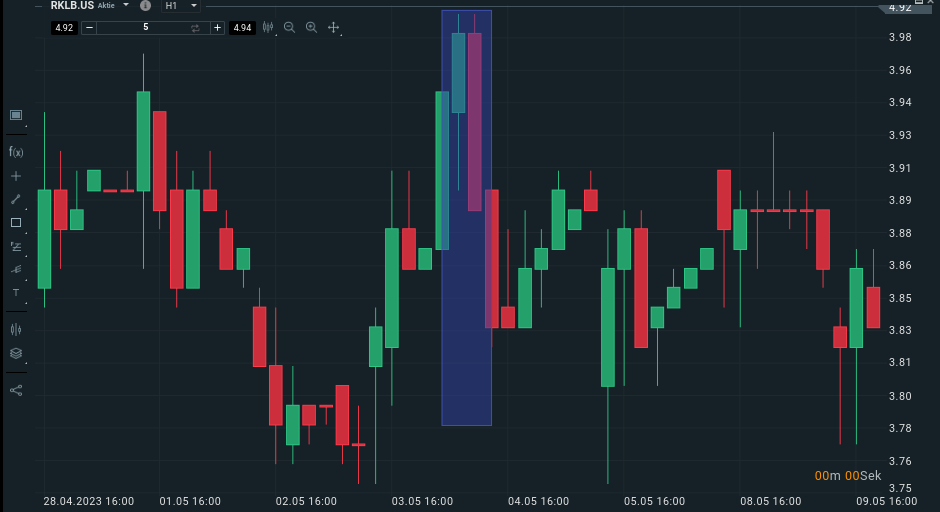Increase volume with the plus stepper

coord(217,28)
